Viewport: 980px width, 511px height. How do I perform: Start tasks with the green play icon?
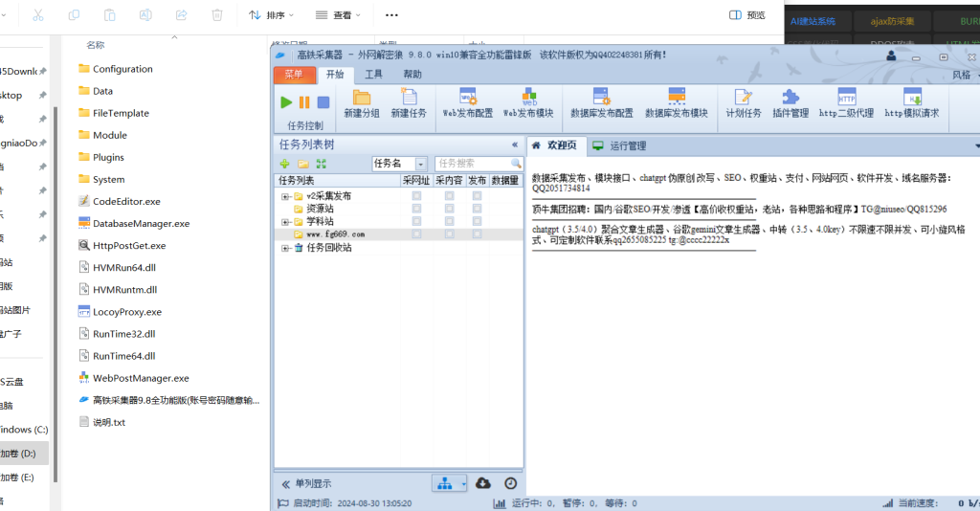286,102
